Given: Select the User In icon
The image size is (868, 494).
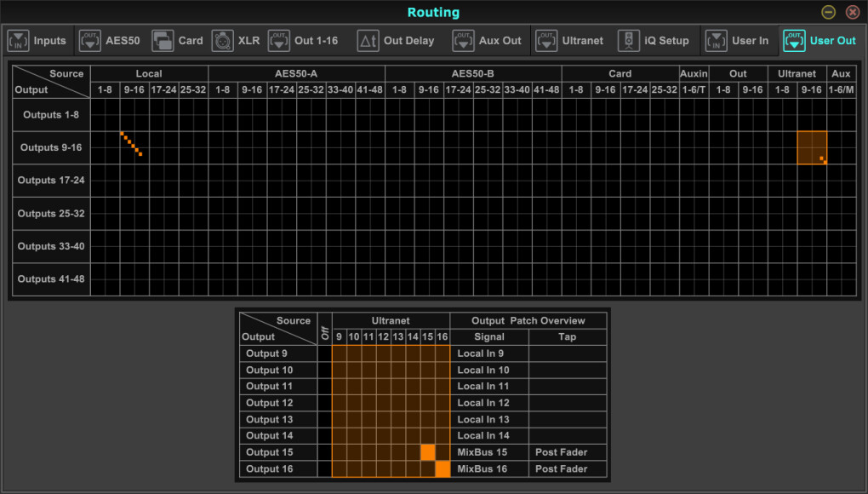Looking at the screenshot, I should 717,41.
